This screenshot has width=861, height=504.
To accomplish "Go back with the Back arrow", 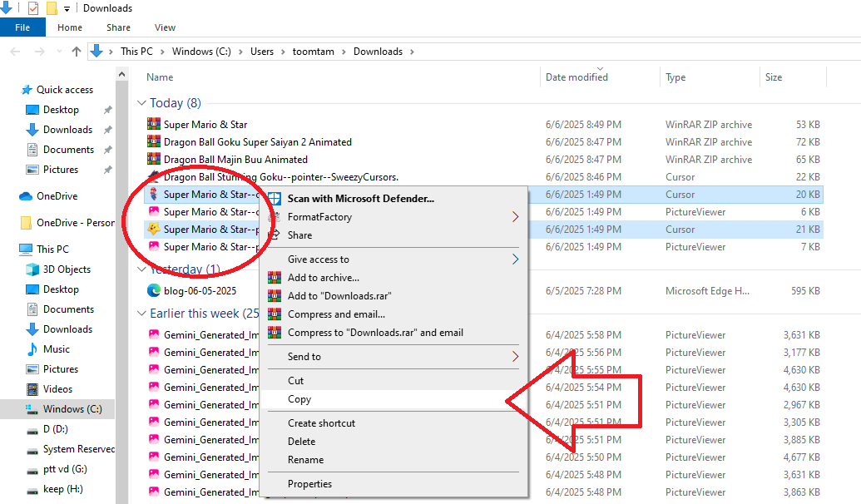I will [x=15, y=52].
